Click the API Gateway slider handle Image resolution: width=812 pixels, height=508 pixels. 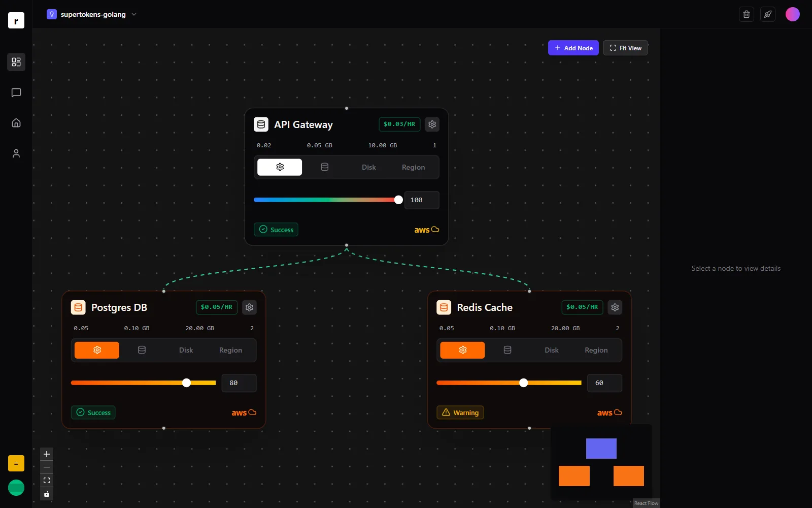(398, 200)
